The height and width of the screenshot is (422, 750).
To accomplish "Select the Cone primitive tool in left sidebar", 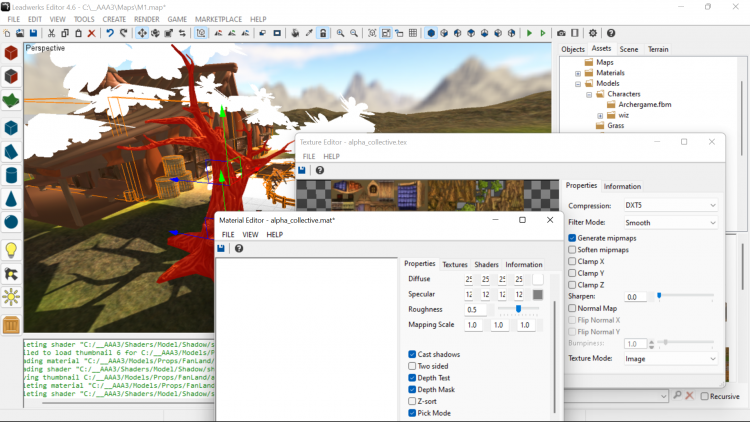I will click(x=11, y=198).
